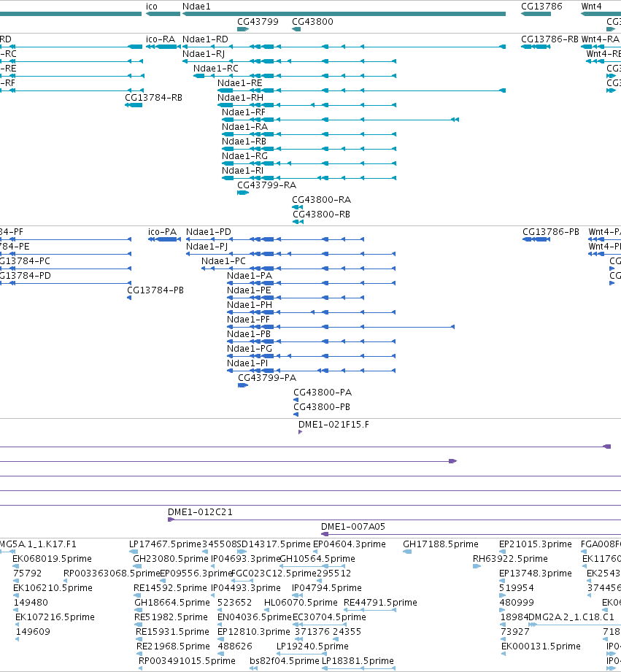Open transcript Ndae1-RF
621x672 pixels.
(244, 112)
